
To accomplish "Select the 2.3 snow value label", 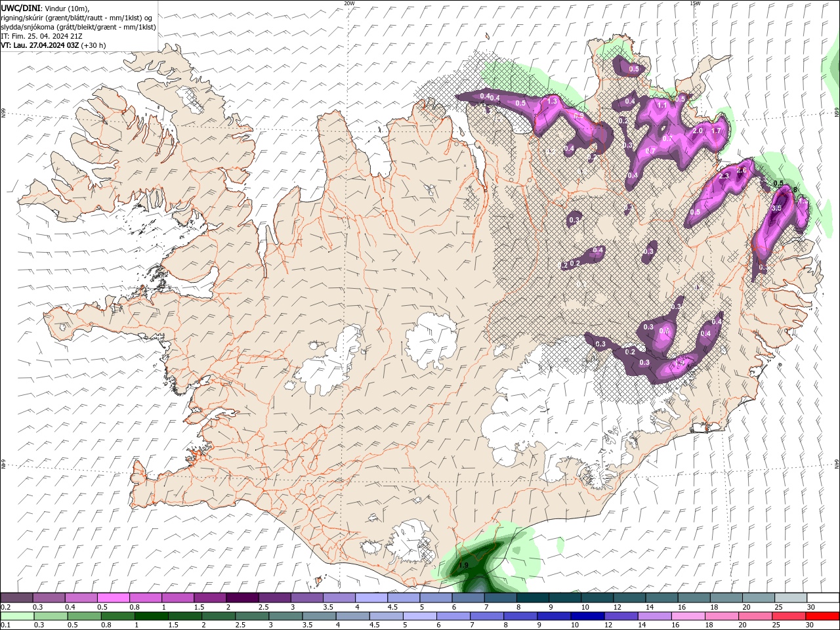I will click(724, 177).
